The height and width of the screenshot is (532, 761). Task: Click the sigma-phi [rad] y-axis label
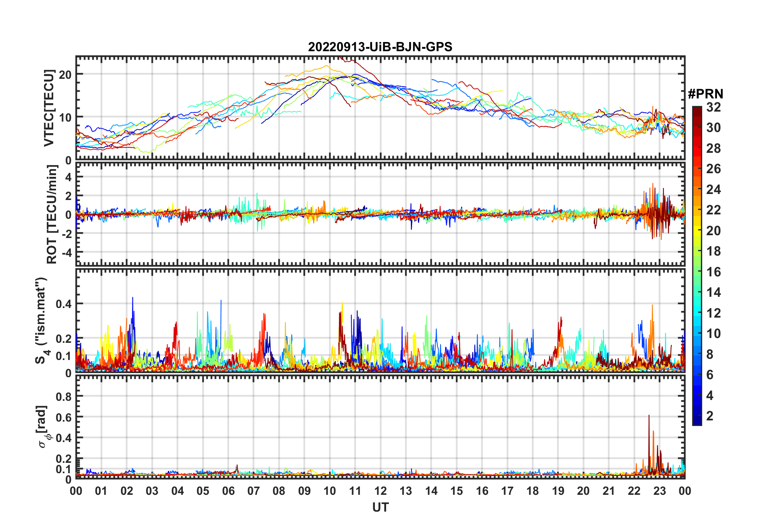click(x=42, y=426)
